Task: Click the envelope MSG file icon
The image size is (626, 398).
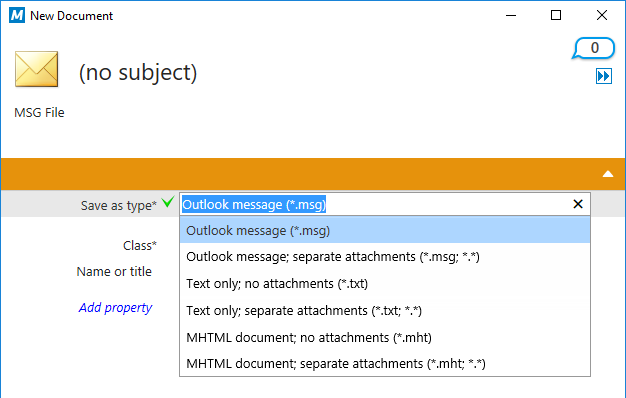Action: pos(36,69)
